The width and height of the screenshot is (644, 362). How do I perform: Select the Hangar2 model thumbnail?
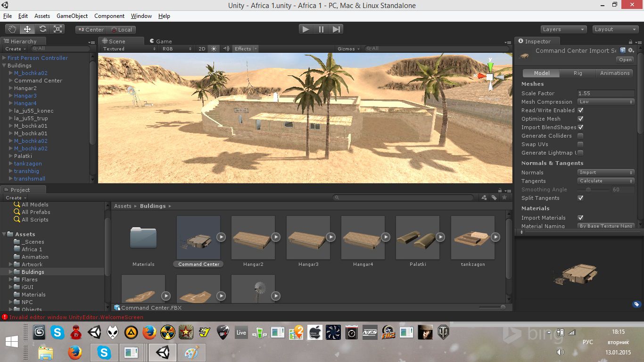(x=253, y=238)
